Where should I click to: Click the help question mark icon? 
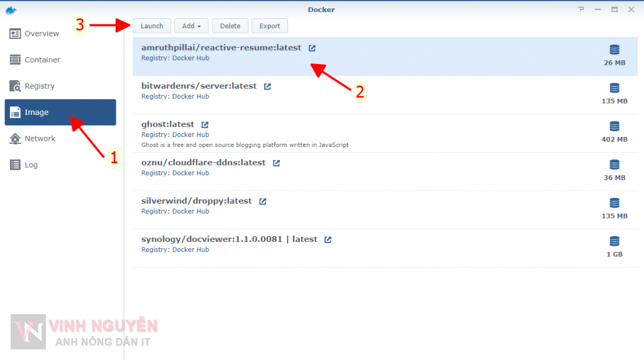581,9
